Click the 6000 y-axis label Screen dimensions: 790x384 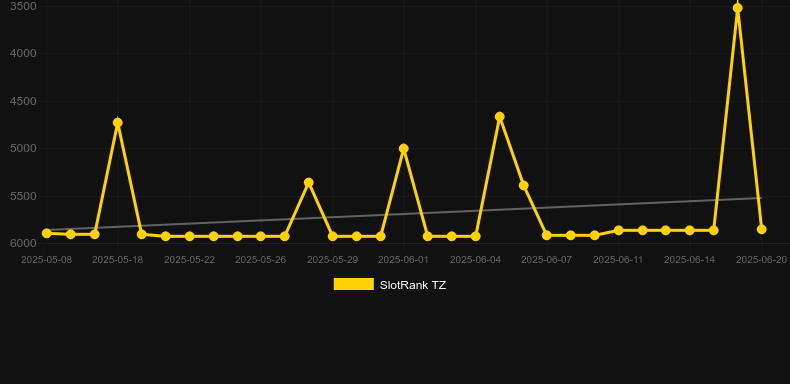pos(23,243)
